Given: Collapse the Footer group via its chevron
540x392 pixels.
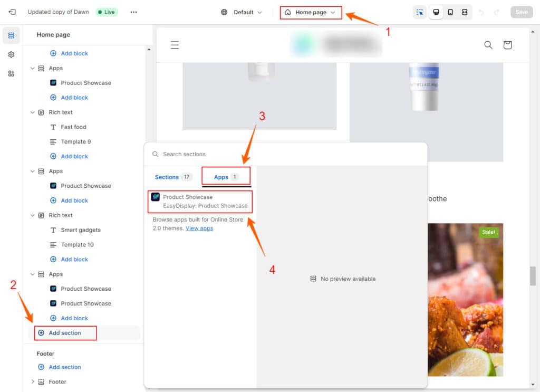Looking at the screenshot, I should pyautogui.click(x=33, y=381).
